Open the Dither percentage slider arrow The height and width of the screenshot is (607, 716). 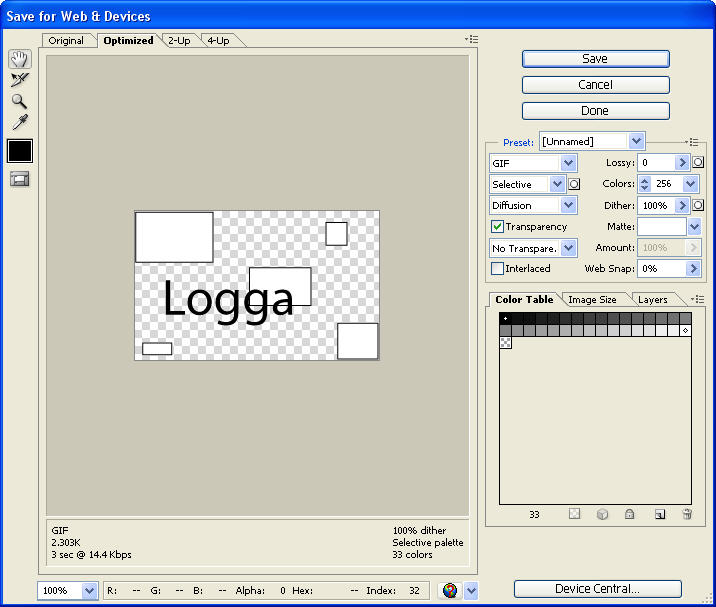tap(682, 205)
